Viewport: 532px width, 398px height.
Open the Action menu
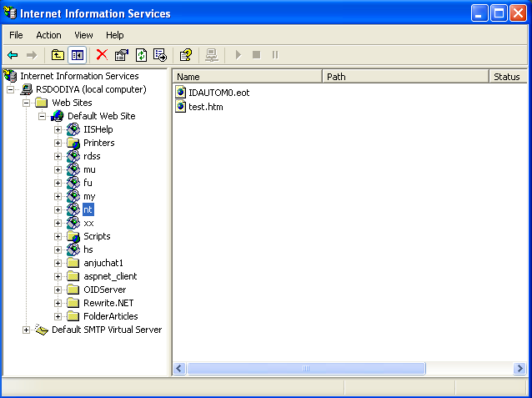[49, 35]
